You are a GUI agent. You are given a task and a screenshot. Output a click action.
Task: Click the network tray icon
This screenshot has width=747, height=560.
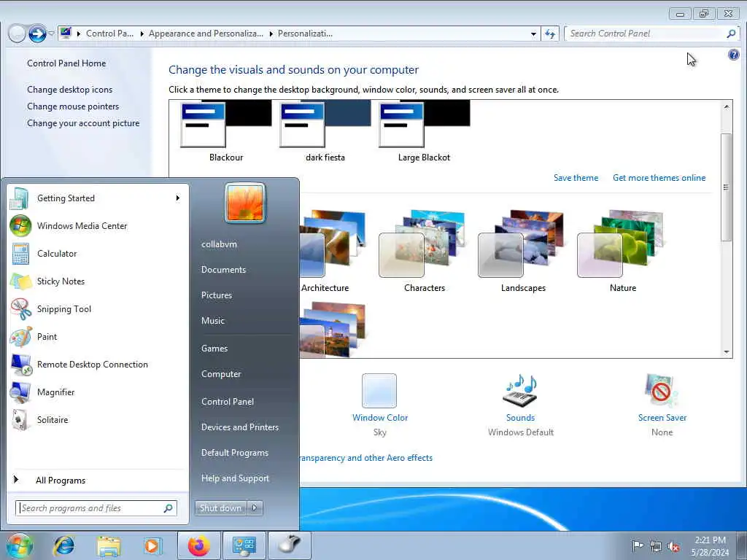click(x=656, y=546)
